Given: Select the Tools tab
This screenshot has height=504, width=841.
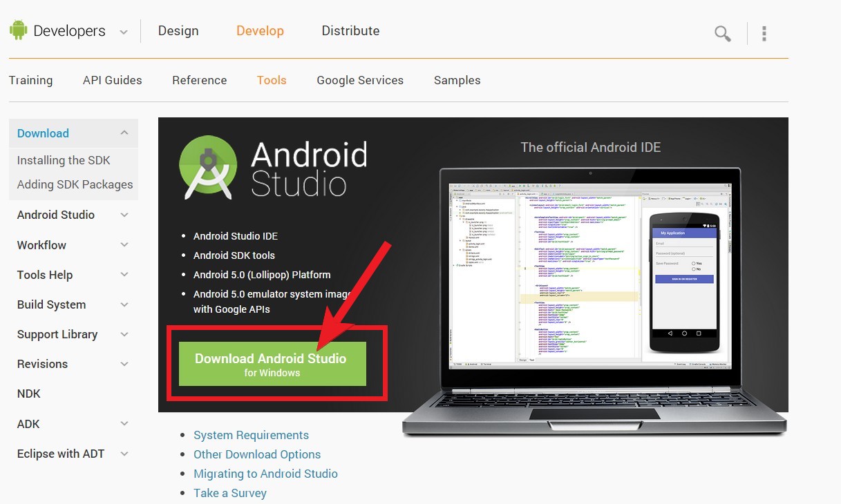Looking at the screenshot, I should (272, 80).
